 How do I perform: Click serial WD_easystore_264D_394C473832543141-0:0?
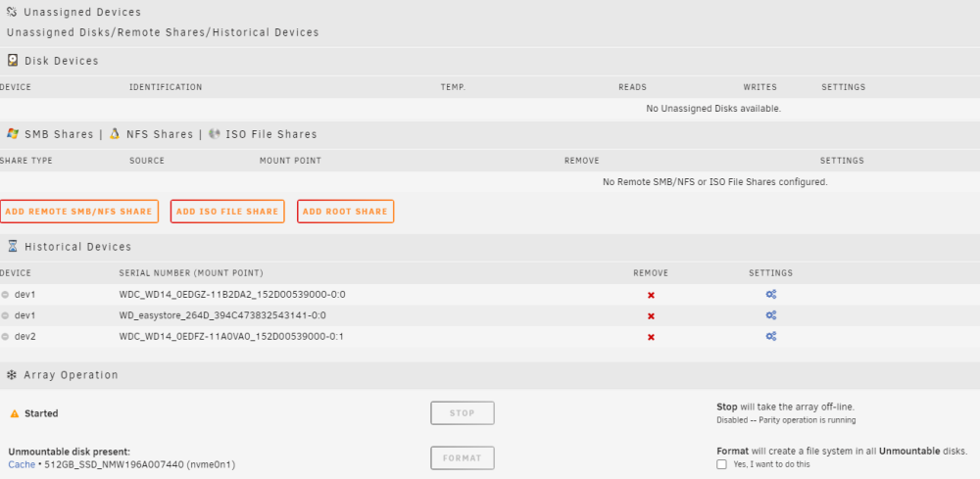coord(222,315)
